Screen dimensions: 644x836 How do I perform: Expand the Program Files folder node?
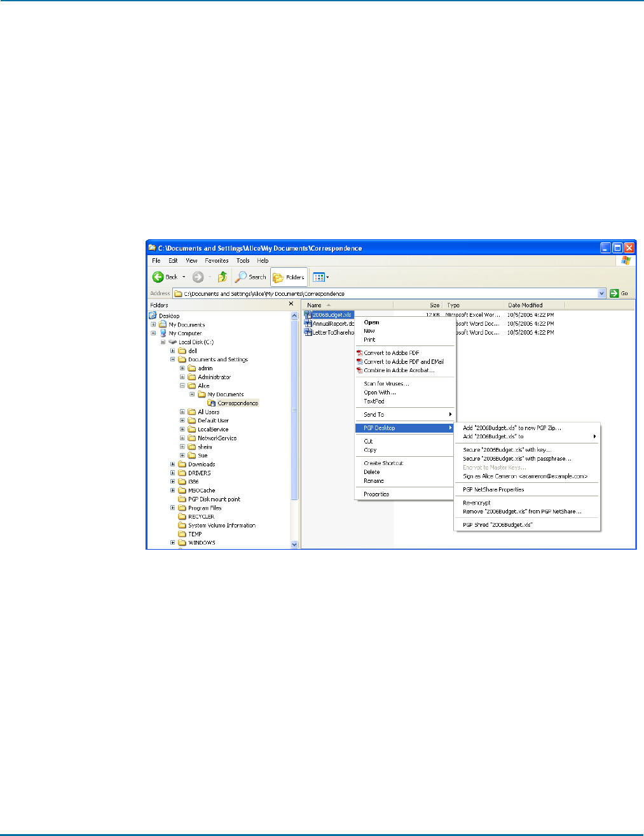click(x=172, y=508)
